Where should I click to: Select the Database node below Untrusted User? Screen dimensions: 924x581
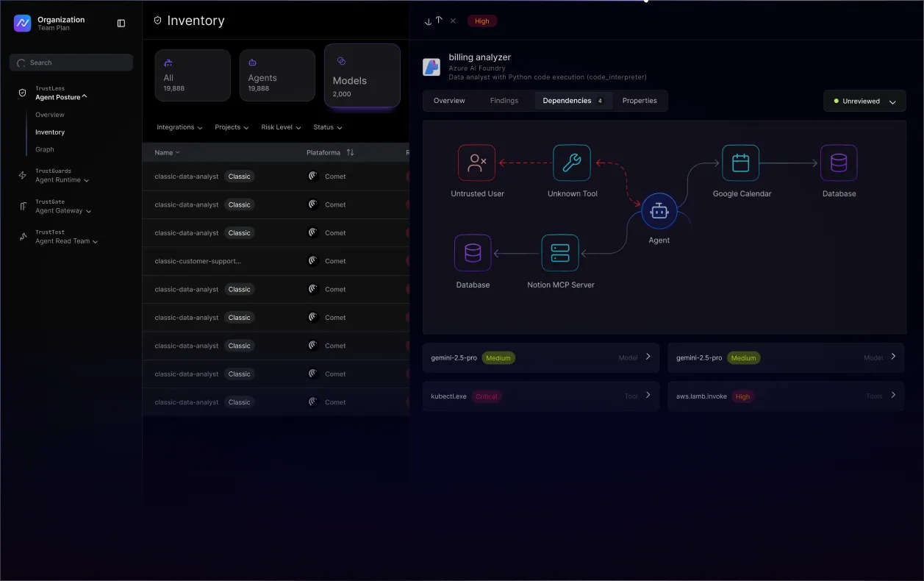click(x=473, y=253)
